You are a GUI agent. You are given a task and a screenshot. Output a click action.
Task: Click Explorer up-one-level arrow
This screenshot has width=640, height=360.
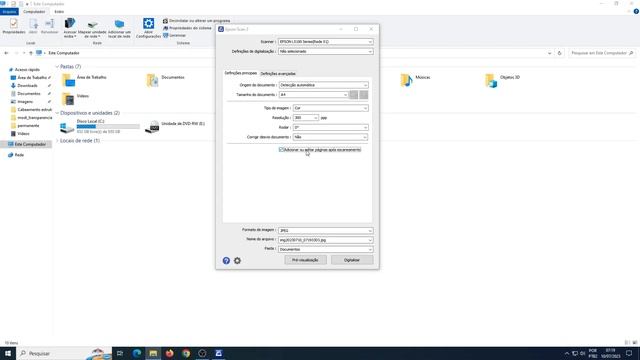click(x=31, y=53)
